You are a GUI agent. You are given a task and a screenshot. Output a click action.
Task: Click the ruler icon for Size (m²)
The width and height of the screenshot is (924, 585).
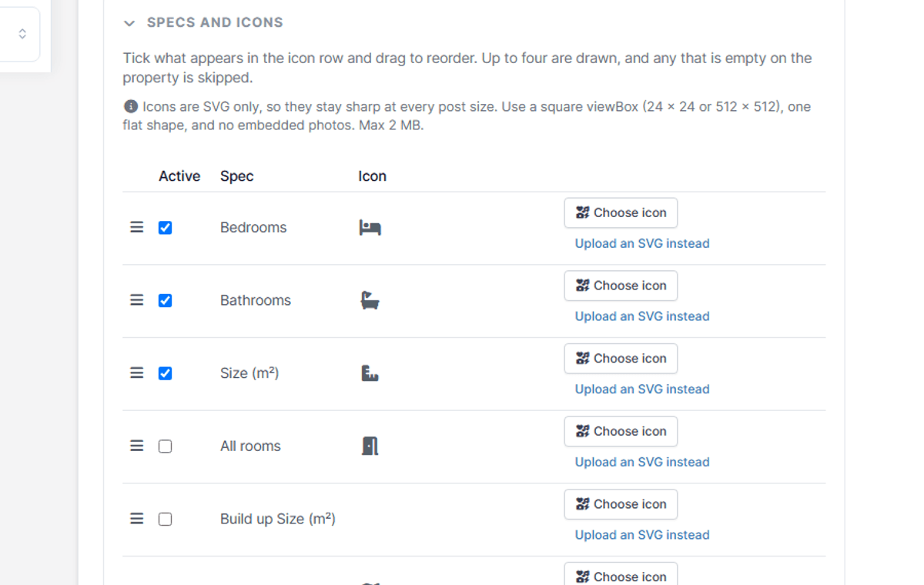point(370,373)
